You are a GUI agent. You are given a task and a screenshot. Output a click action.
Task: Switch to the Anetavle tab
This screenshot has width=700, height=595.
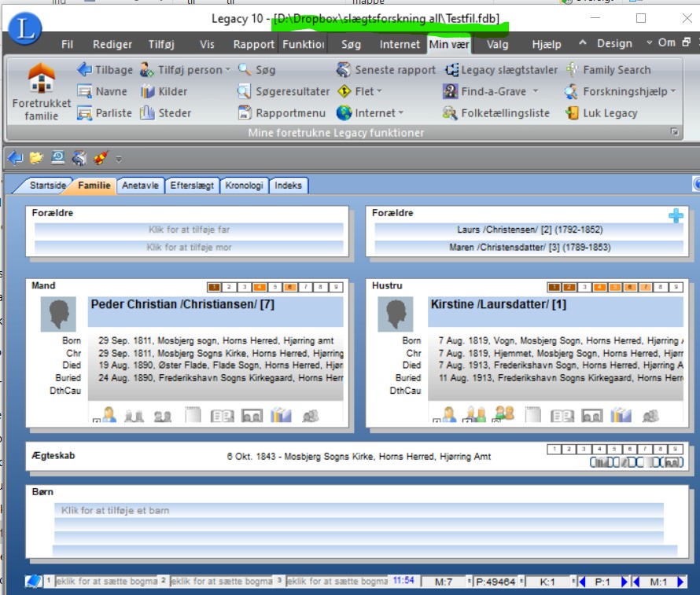[x=140, y=185]
